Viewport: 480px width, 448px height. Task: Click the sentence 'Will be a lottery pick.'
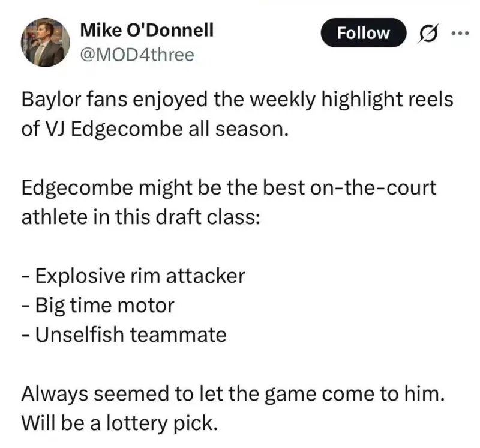pos(119,423)
